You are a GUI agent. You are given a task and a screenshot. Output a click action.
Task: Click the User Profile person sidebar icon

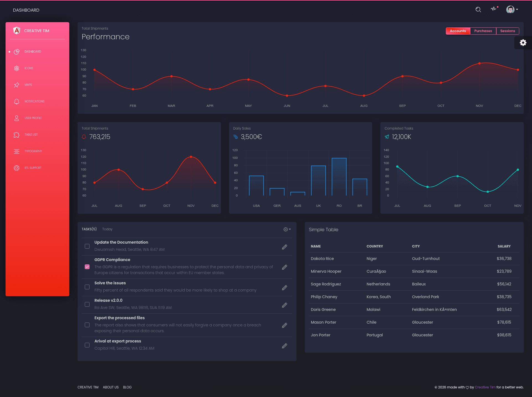coord(17,118)
